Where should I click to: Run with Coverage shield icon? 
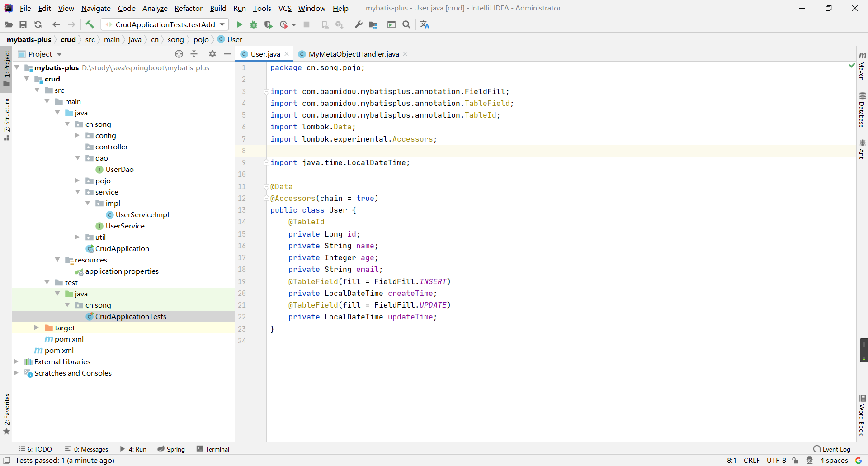click(269, 24)
